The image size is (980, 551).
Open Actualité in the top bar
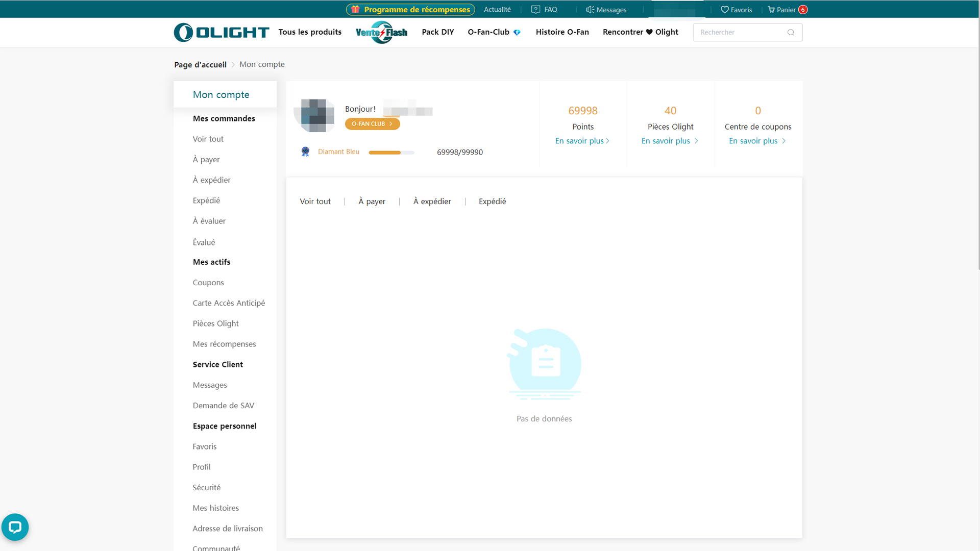point(497,9)
